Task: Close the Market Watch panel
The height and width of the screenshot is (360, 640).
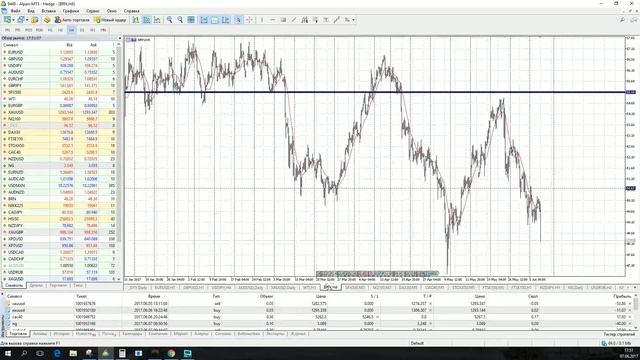Action: click(120, 38)
